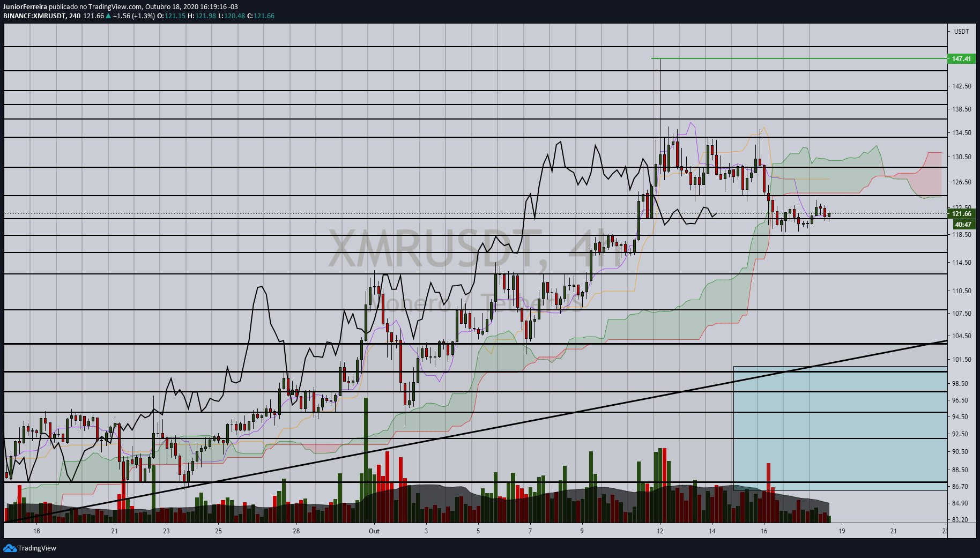Click the 28 date label on the time axis
The image size is (980, 558).
point(296,531)
